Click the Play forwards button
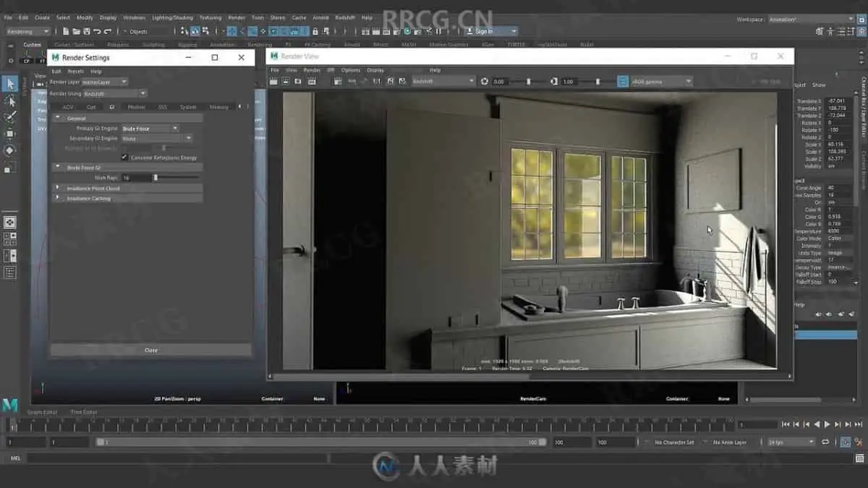This screenshot has width=868, height=488. [x=827, y=424]
